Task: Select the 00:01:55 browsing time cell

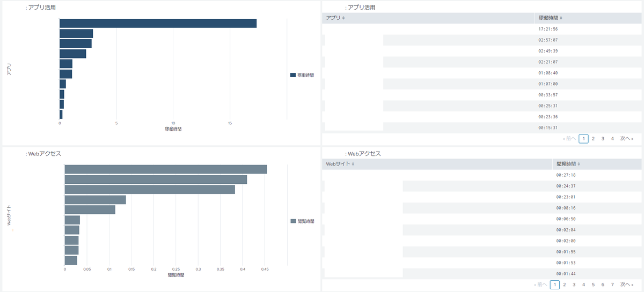Action: [566, 252]
